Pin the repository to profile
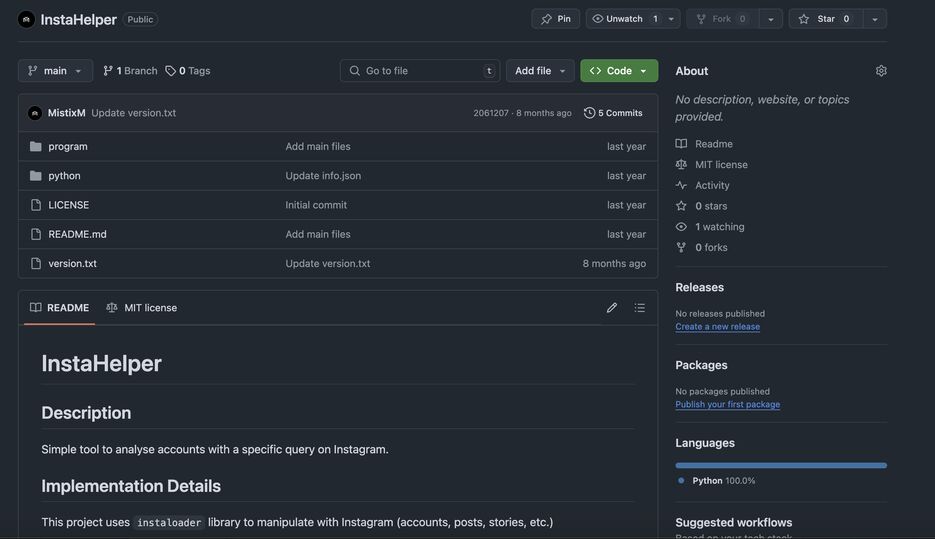This screenshot has width=935, height=539. click(x=556, y=19)
